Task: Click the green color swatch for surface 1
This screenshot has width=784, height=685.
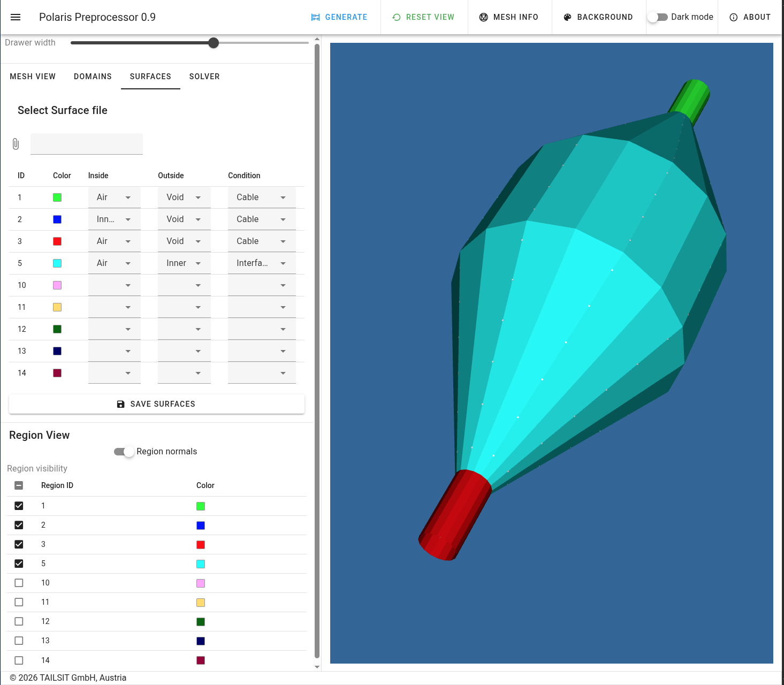Action: tap(57, 197)
